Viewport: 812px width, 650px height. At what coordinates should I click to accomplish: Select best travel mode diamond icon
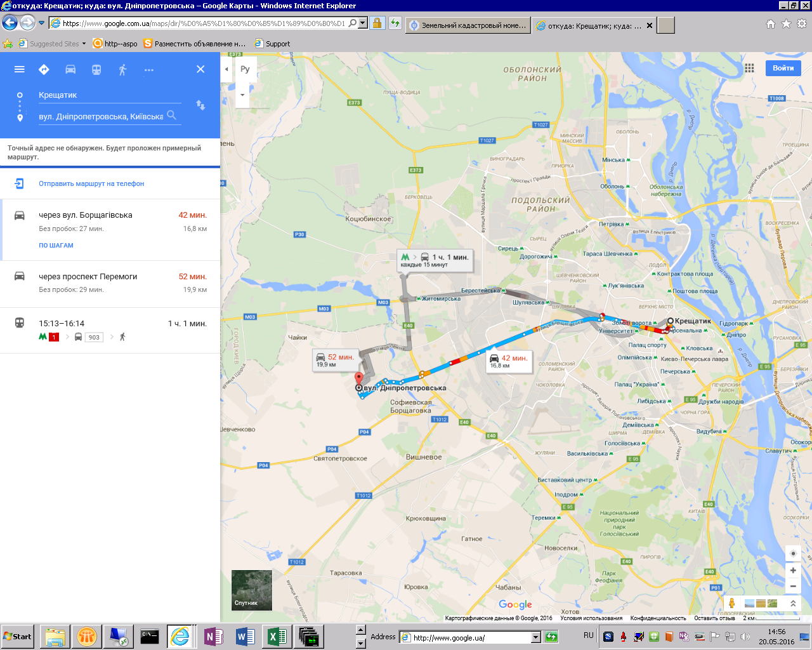tap(44, 69)
